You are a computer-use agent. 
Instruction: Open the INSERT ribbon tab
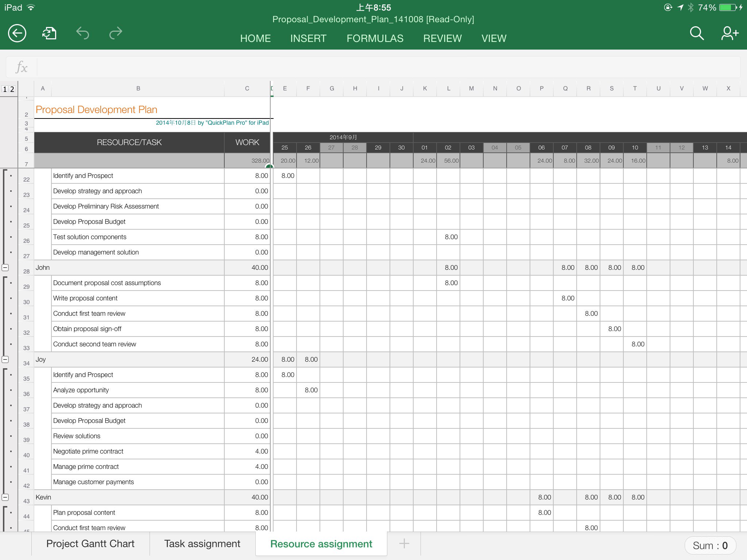(308, 38)
